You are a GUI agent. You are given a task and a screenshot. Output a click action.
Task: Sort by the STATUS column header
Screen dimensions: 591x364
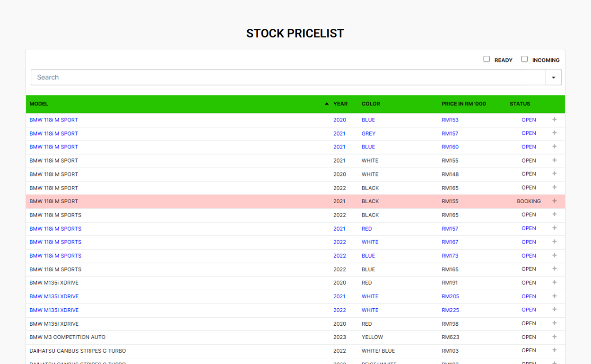[520, 104]
